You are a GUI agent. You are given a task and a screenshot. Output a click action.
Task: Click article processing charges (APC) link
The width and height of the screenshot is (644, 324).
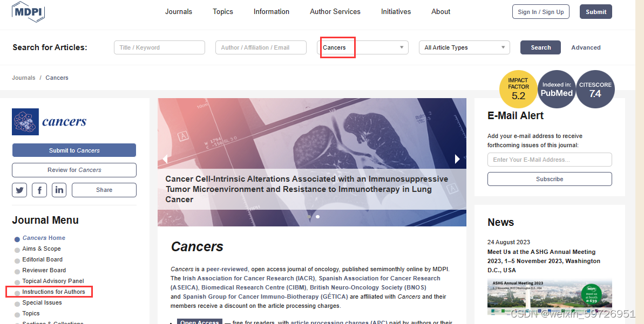[339, 322]
